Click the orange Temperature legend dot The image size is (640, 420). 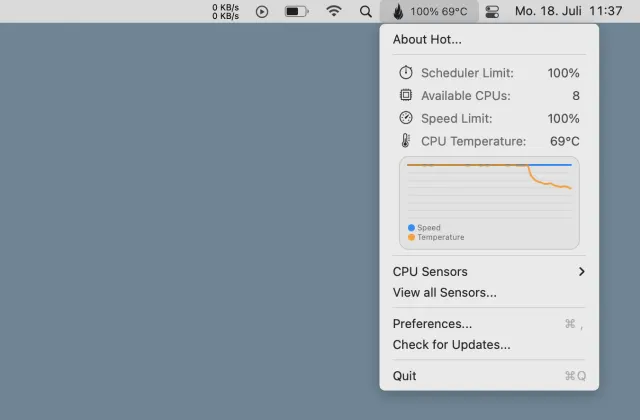[x=411, y=237]
